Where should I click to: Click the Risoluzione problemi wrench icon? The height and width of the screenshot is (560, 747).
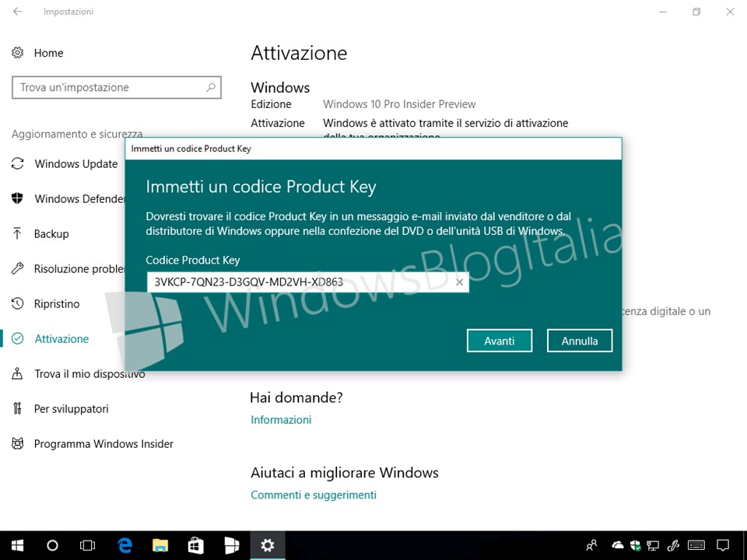point(18,268)
